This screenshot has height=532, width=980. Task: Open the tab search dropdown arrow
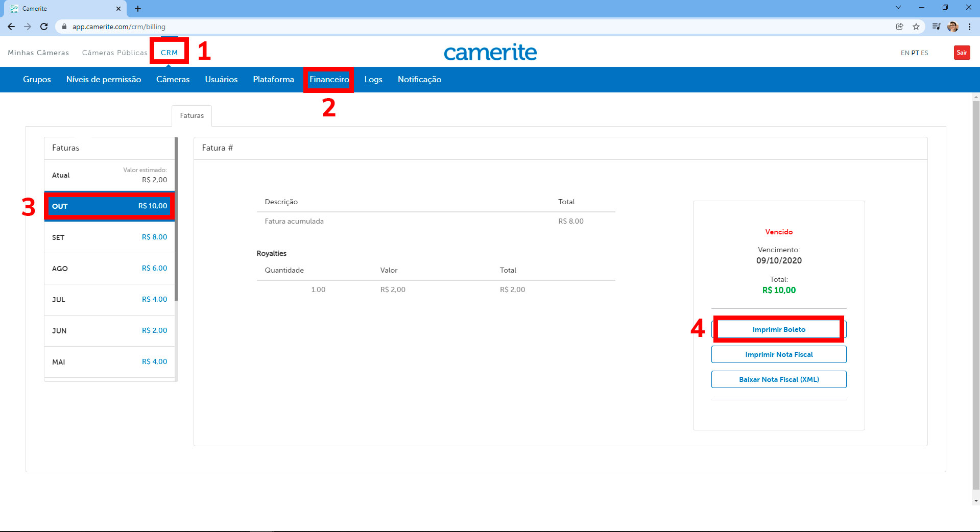pyautogui.click(x=898, y=8)
